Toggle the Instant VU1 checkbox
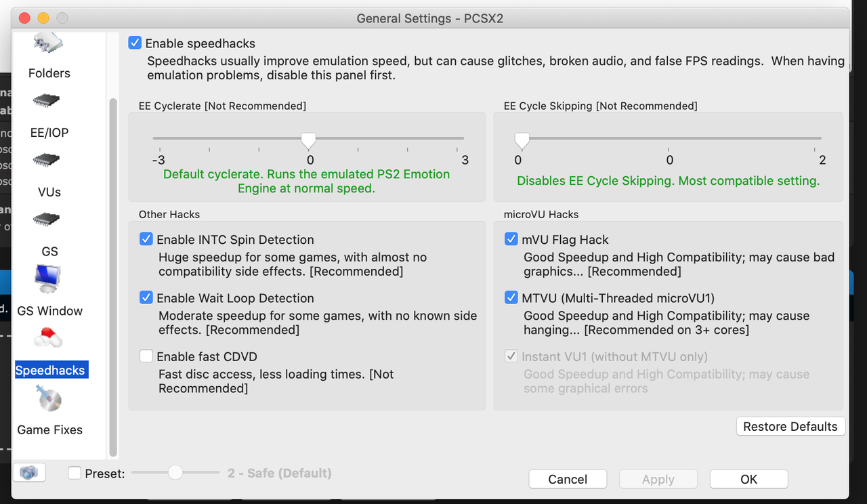867x504 pixels. click(511, 356)
